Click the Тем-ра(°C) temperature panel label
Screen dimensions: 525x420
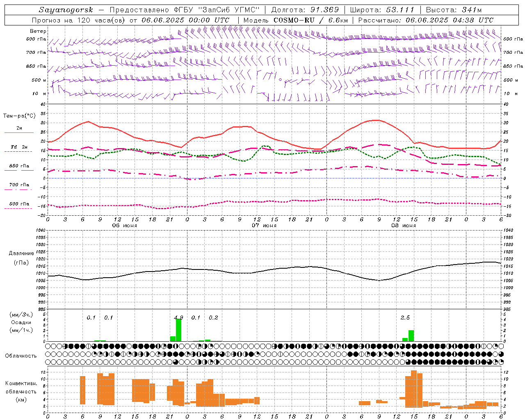click(x=19, y=116)
